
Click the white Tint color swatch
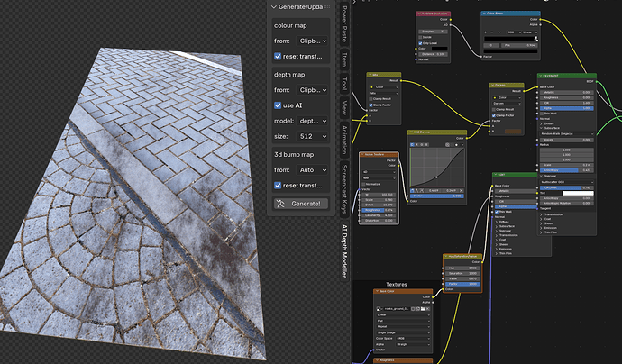578,193
